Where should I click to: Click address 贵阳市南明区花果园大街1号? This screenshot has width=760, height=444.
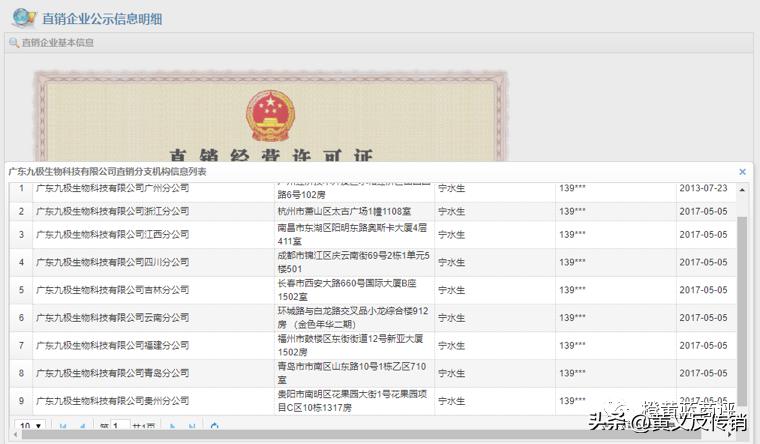352,401
